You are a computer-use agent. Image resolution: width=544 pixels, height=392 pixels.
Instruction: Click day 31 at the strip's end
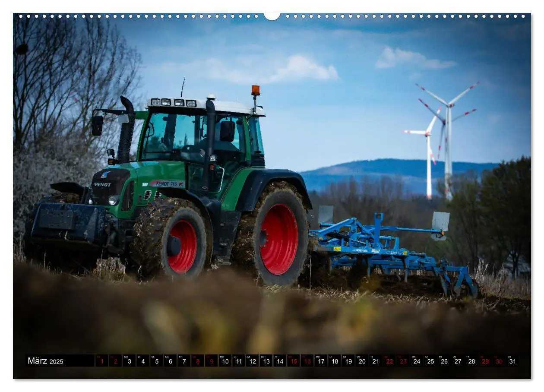512,361
